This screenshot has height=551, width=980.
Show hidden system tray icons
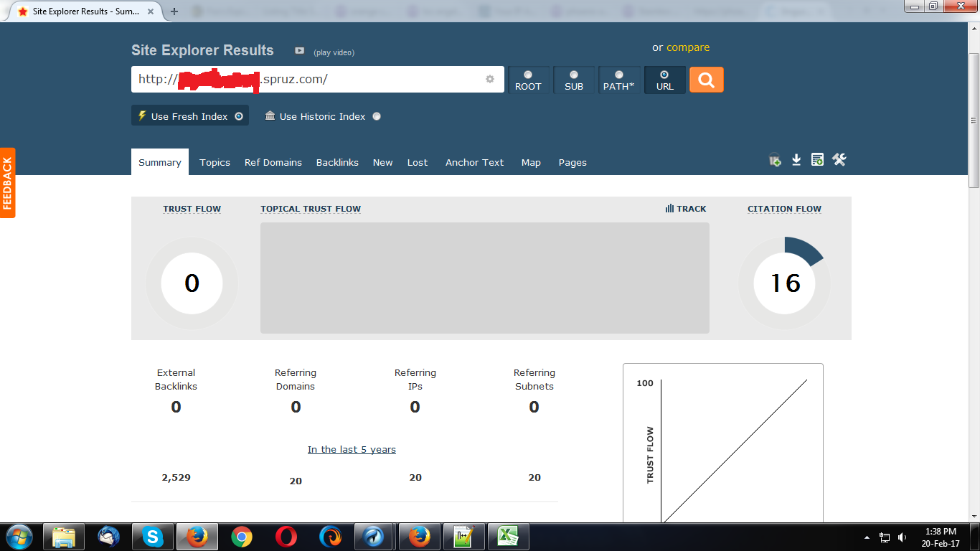pyautogui.click(x=867, y=537)
